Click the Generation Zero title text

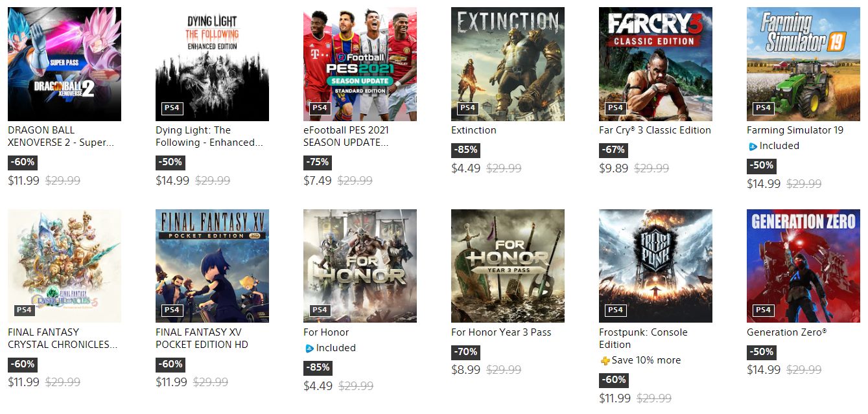point(786,332)
